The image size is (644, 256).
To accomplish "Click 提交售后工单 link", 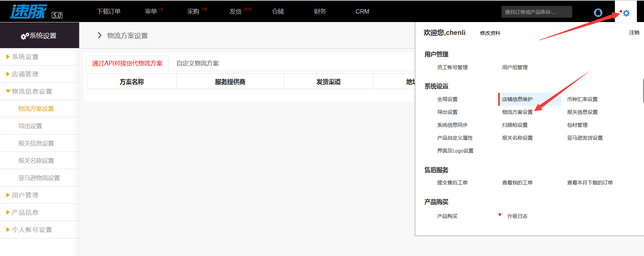I will pyautogui.click(x=452, y=183).
